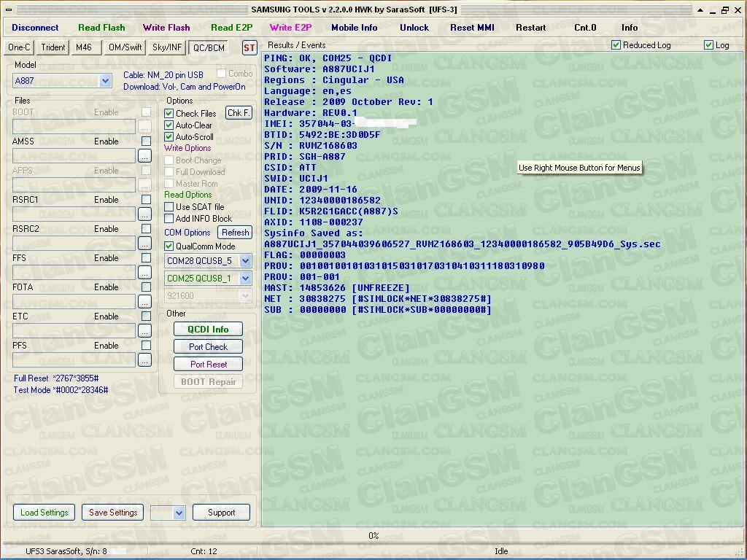
Task: Click the RSRC1 file path field
Action: (x=74, y=214)
